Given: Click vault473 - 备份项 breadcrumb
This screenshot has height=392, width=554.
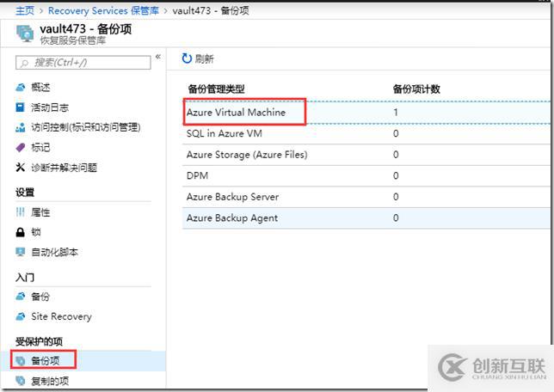Looking at the screenshot, I should point(211,10).
